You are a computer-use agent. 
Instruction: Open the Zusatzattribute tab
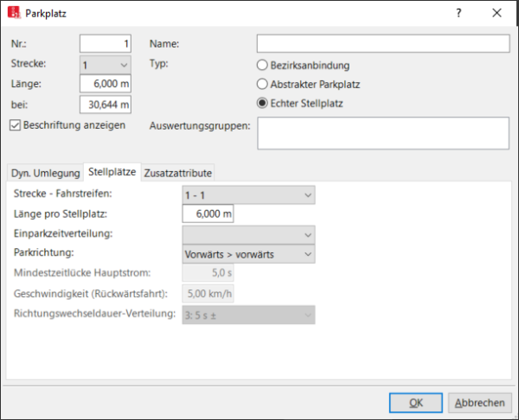[176, 173]
